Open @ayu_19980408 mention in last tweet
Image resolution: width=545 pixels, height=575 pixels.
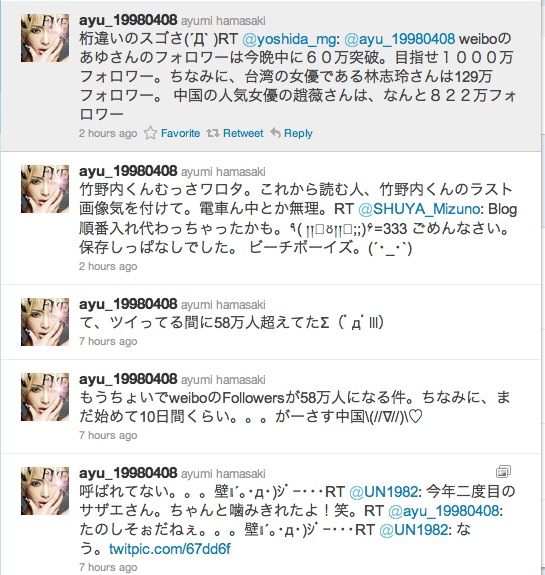point(445,511)
